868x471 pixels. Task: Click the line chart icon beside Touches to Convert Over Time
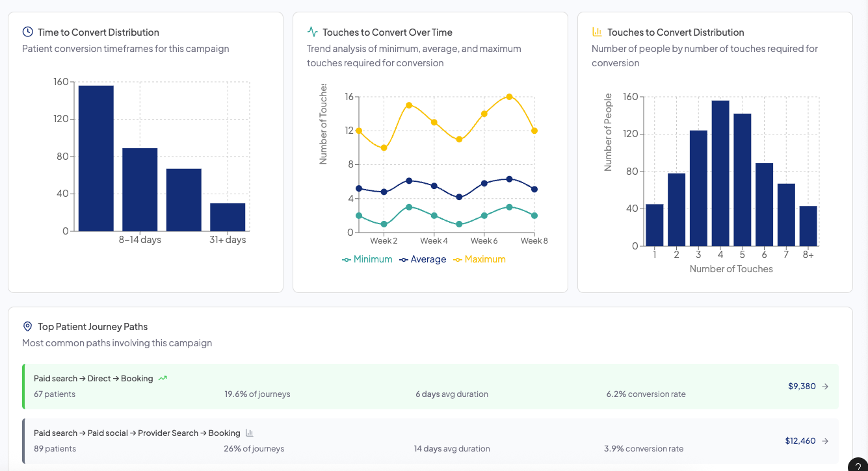tap(312, 31)
